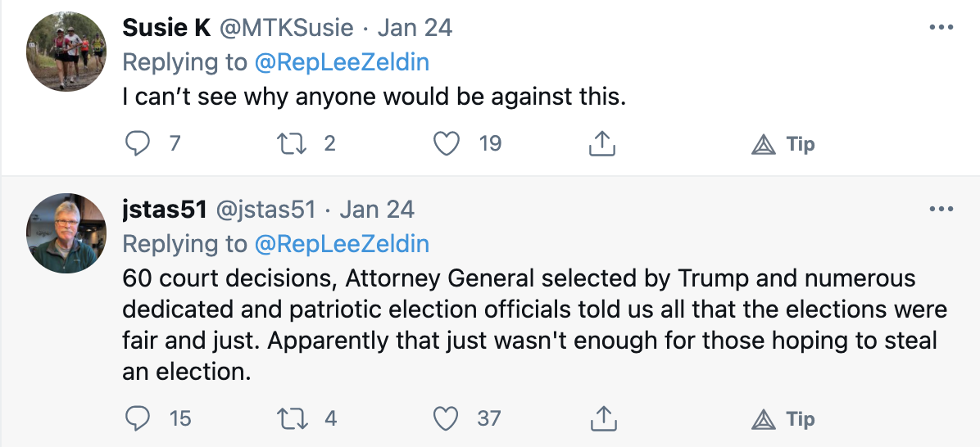Image resolution: width=980 pixels, height=447 pixels.
Task: Visit the jstas51 display name
Action: click(164, 210)
